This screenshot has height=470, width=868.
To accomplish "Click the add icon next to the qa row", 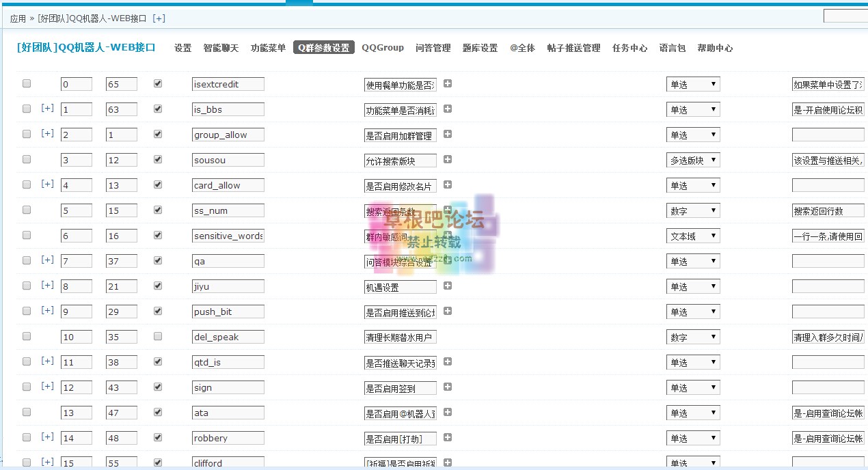I will (447, 260).
